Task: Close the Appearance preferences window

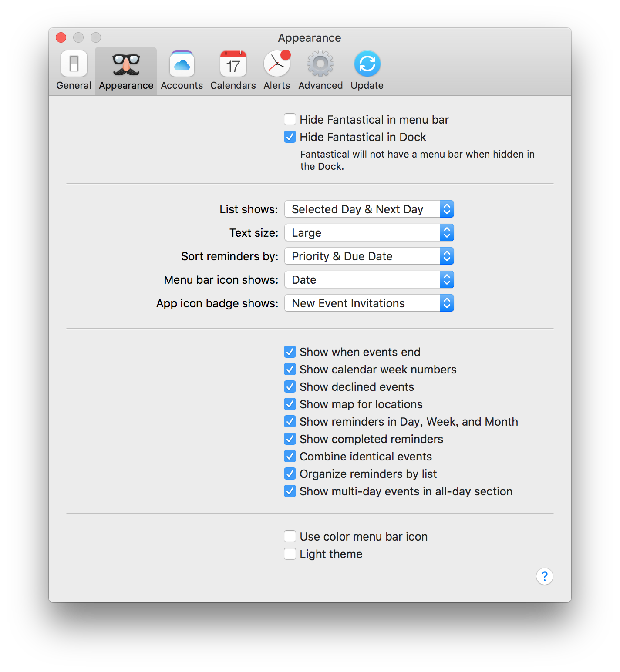Action: click(x=61, y=38)
